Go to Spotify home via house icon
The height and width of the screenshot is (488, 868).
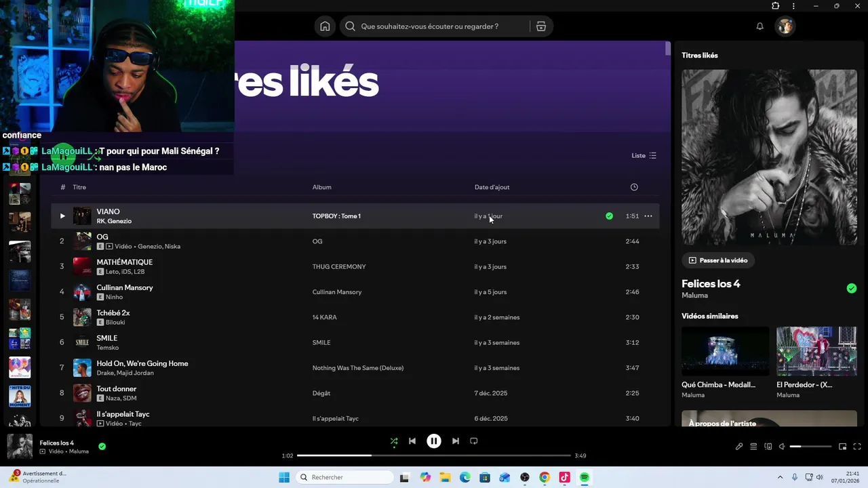coord(325,26)
